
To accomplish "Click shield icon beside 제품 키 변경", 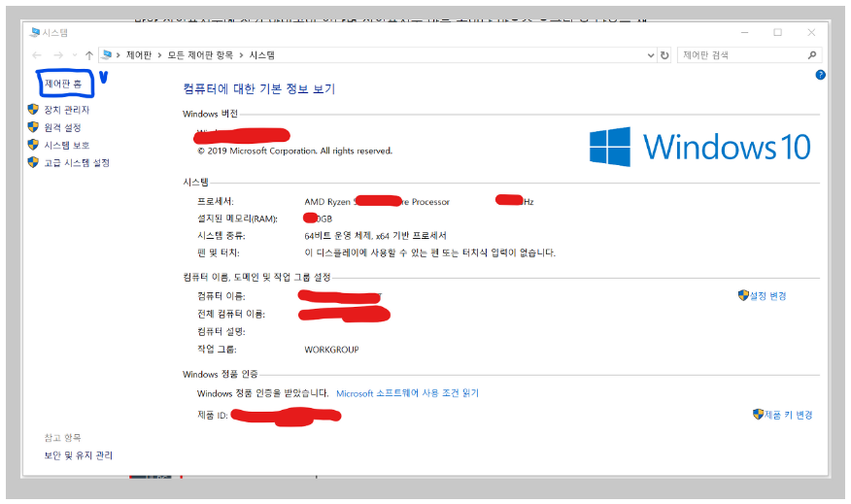I will coord(758,414).
